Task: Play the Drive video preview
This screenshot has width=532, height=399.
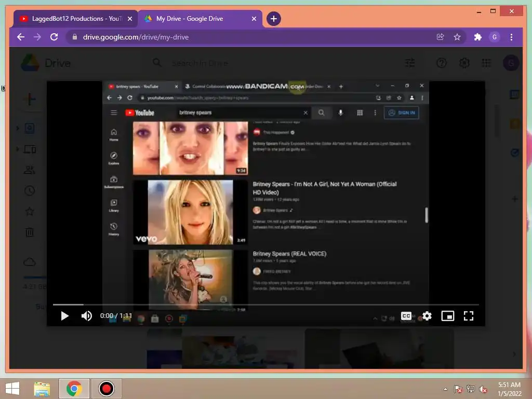Action: click(64, 316)
